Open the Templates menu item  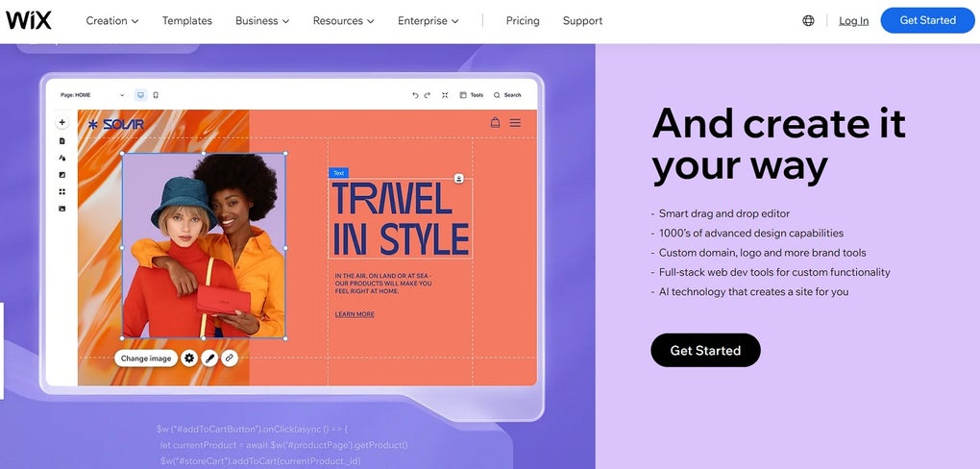pyautogui.click(x=187, y=20)
